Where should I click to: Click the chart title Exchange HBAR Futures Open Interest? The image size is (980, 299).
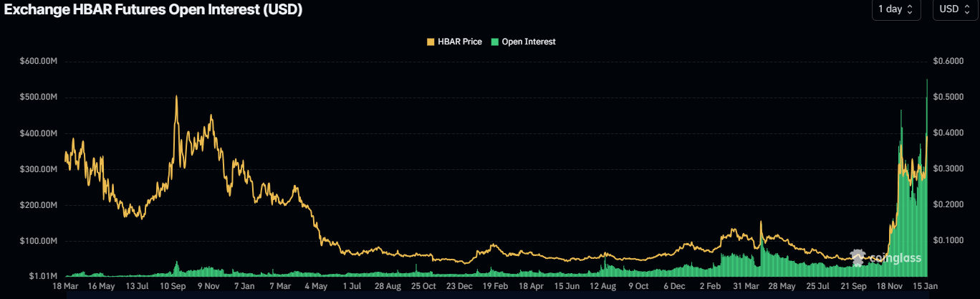point(153,10)
